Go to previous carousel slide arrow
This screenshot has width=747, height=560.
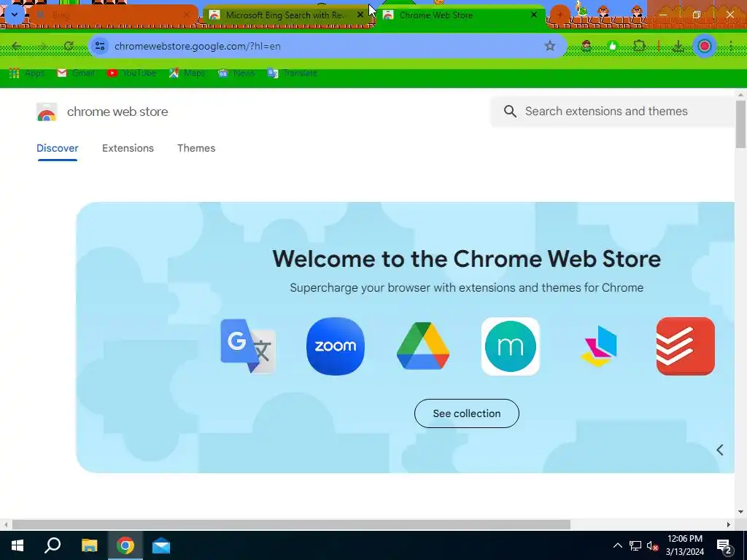click(x=720, y=450)
